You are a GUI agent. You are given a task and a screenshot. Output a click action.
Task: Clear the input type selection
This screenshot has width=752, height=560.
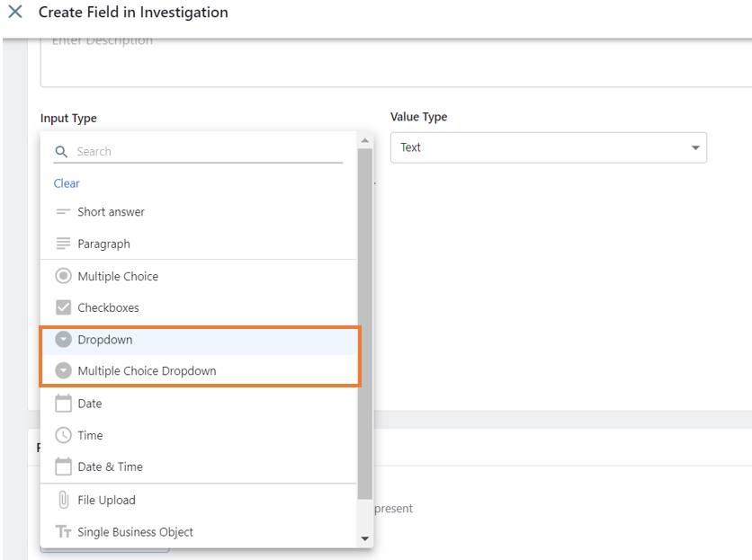pyautogui.click(x=67, y=183)
